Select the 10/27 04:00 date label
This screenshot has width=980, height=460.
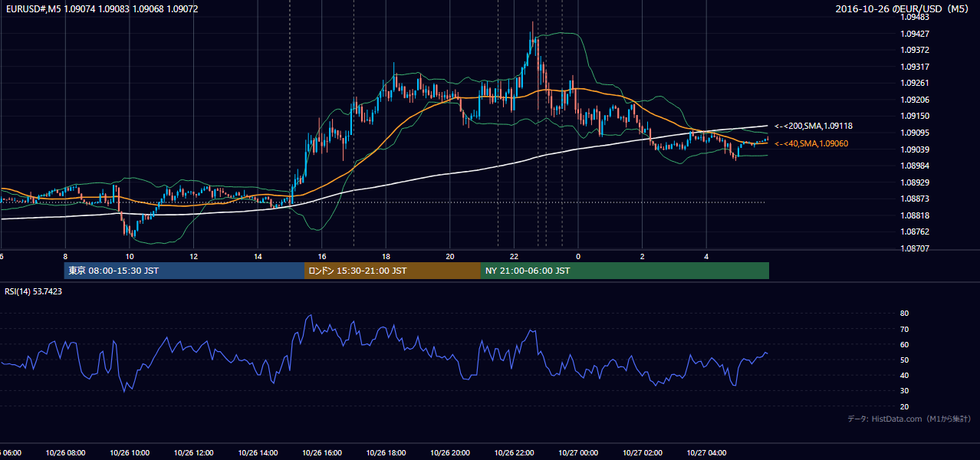tap(707, 453)
